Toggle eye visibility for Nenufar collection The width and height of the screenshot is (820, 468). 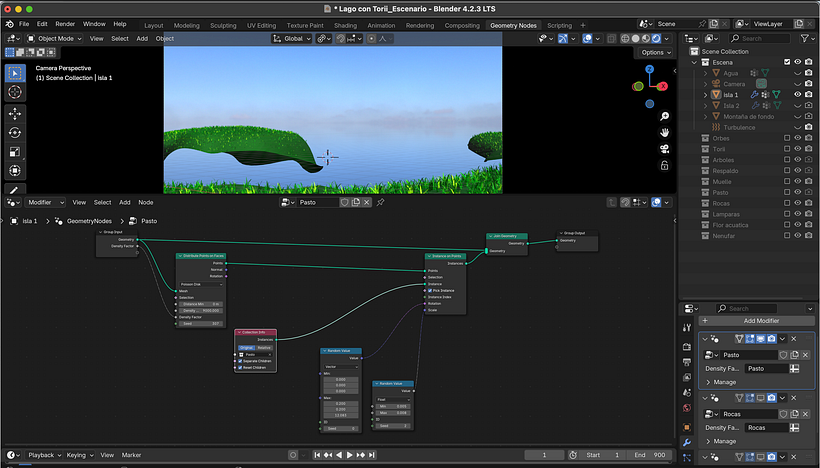point(798,236)
